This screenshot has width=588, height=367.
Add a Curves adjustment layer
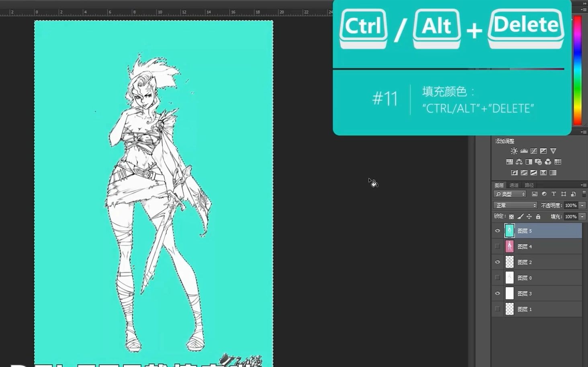[x=534, y=151]
